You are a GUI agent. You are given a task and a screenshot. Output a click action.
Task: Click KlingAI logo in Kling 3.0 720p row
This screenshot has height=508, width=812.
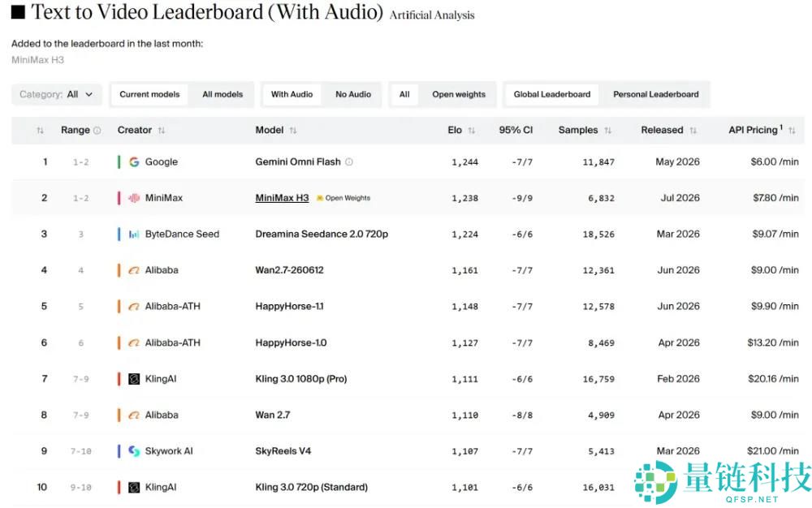[x=134, y=488]
